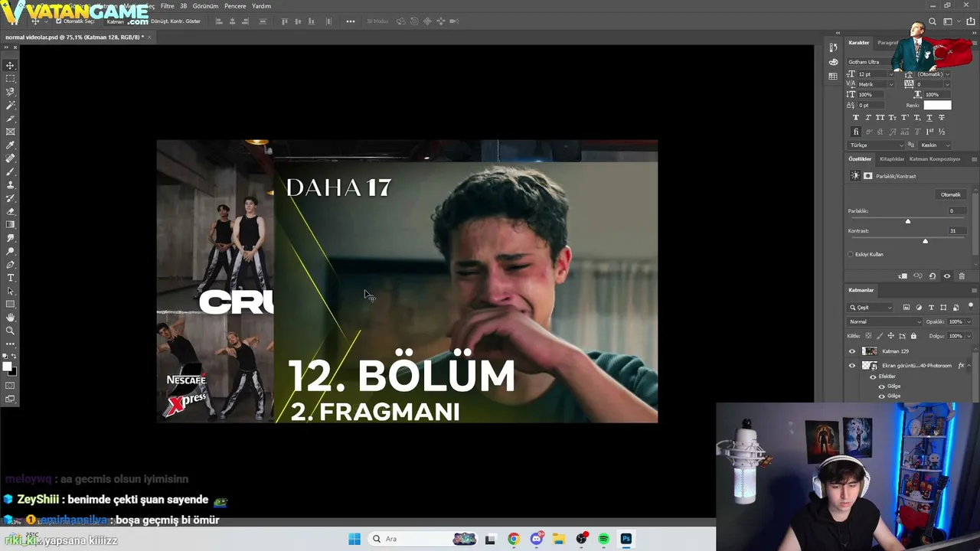
Task: Select the Lasso tool
Action: 10,92
